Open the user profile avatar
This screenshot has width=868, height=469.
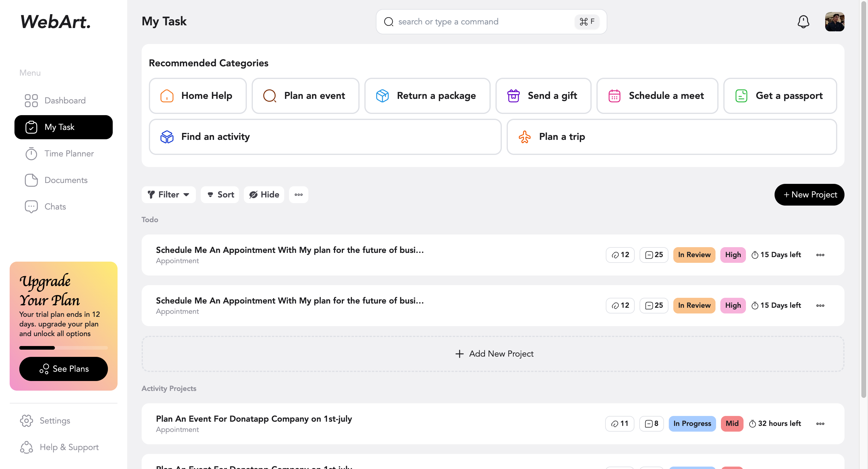[x=834, y=22]
